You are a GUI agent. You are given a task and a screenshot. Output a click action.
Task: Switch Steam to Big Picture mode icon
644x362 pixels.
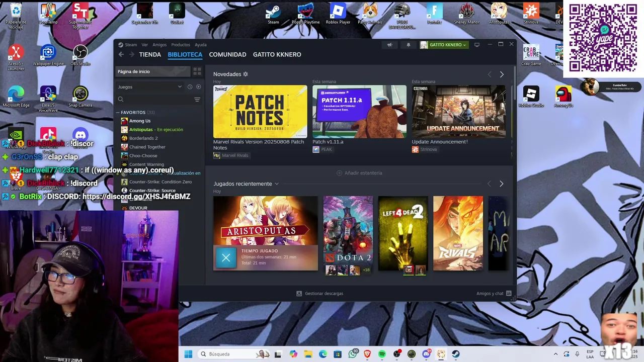pos(477,45)
